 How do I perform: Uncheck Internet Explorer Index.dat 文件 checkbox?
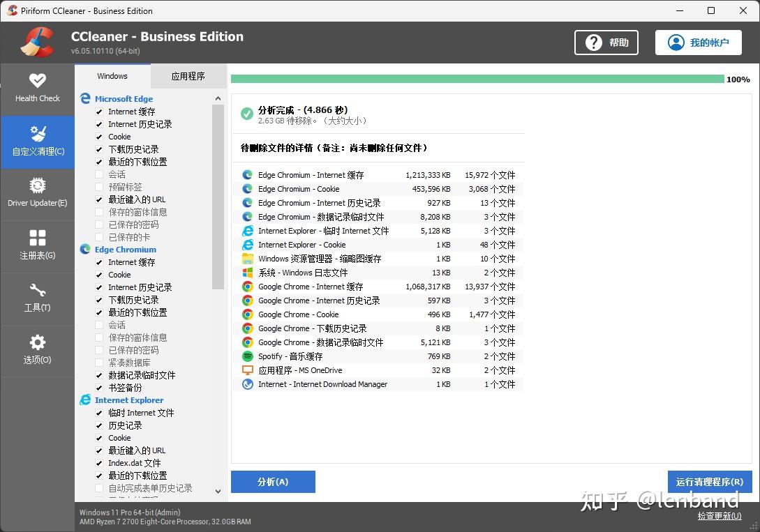[99, 463]
